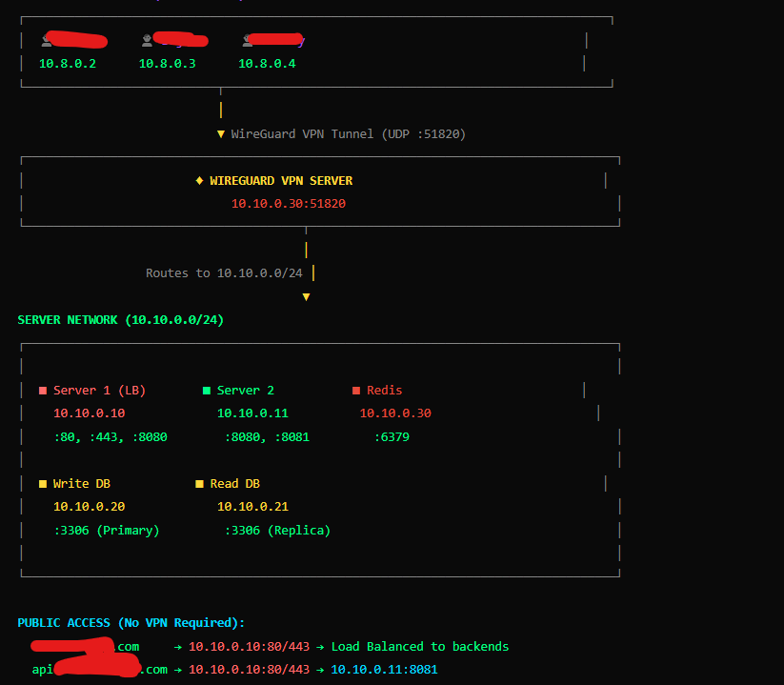Click the SERVER NETWORK (10.10.0.0/24) heading

(x=120, y=320)
